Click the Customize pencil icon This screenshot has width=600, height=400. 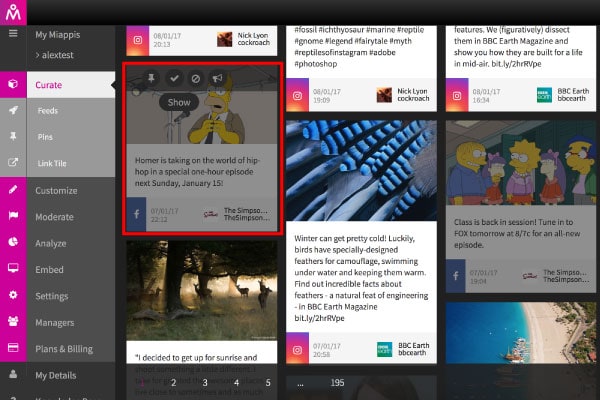coord(13,189)
